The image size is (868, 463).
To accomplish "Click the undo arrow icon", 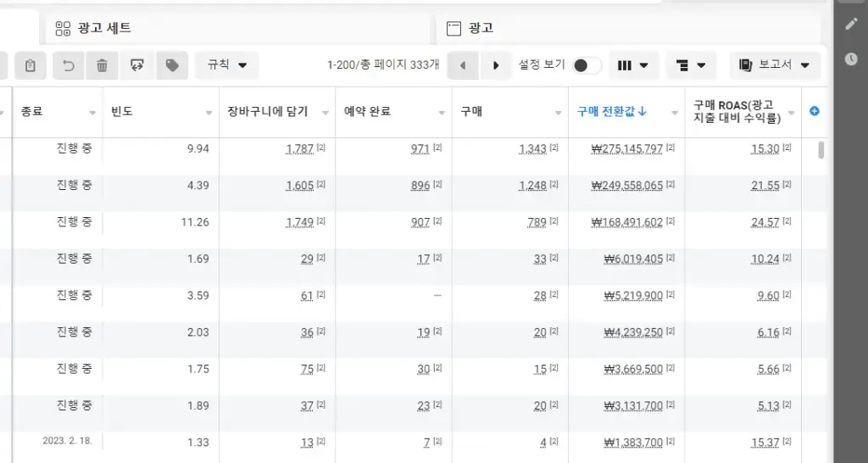I will [68, 65].
